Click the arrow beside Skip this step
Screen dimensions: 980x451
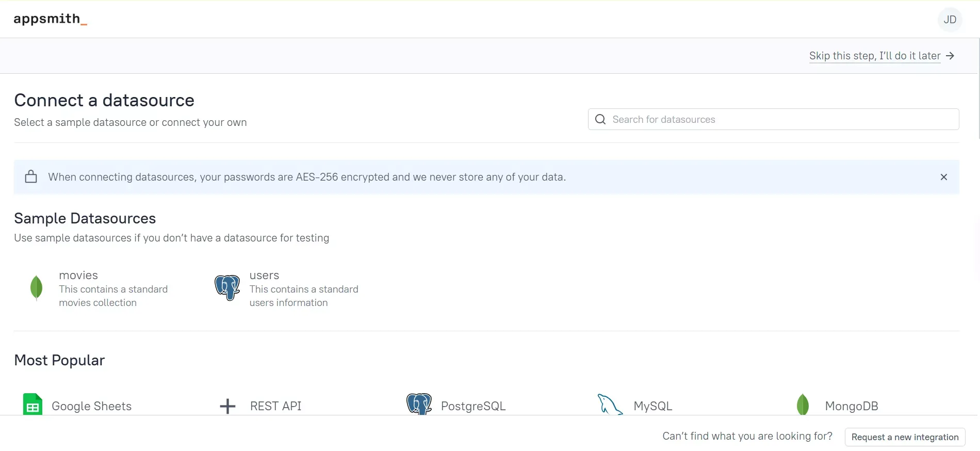[x=950, y=56]
